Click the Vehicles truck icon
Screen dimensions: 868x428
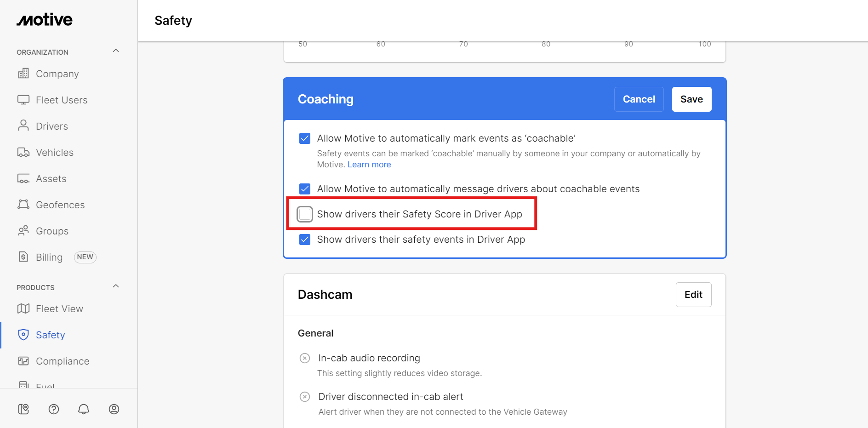pyautogui.click(x=23, y=152)
